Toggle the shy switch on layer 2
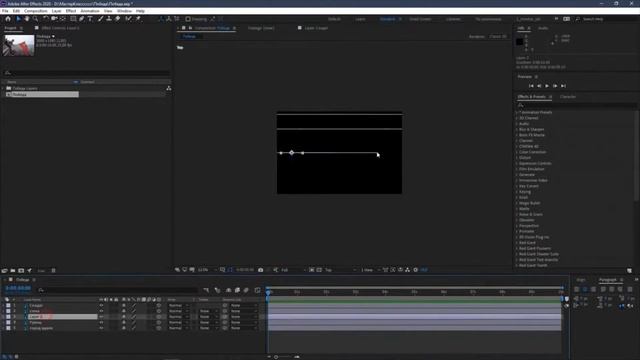Image resolution: width=640 pixels, height=360 pixels. point(124,311)
